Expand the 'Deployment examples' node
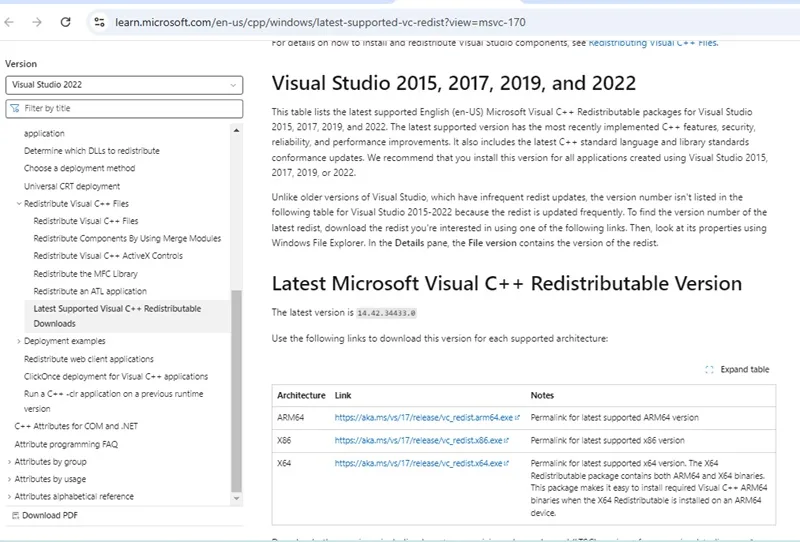This screenshot has height=542, width=800. click(19, 341)
